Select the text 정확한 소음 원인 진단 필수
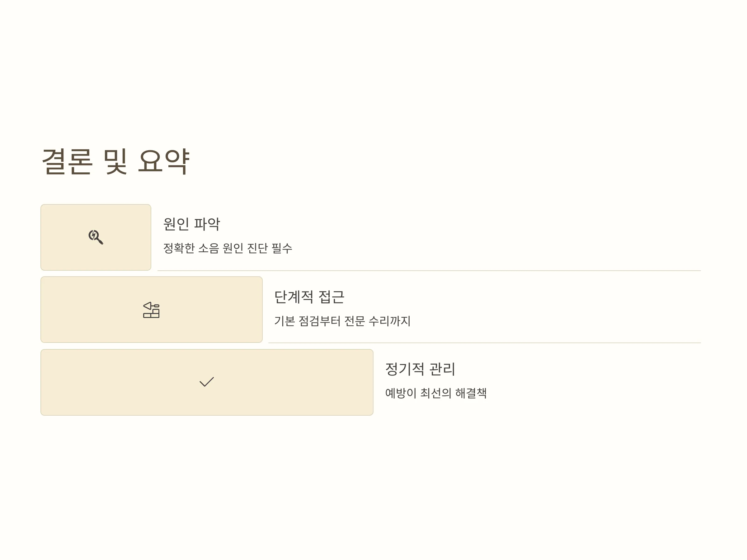The image size is (747, 560). [228, 248]
